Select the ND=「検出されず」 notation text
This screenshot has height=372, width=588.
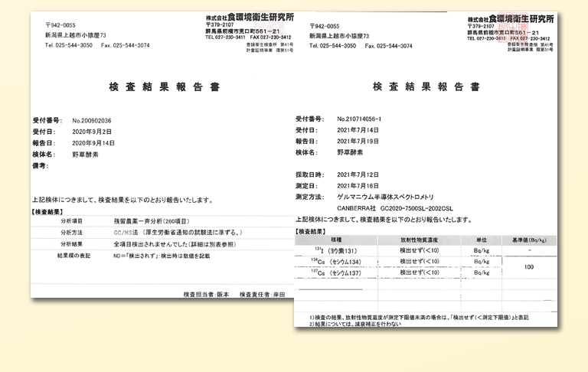coord(162,256)
